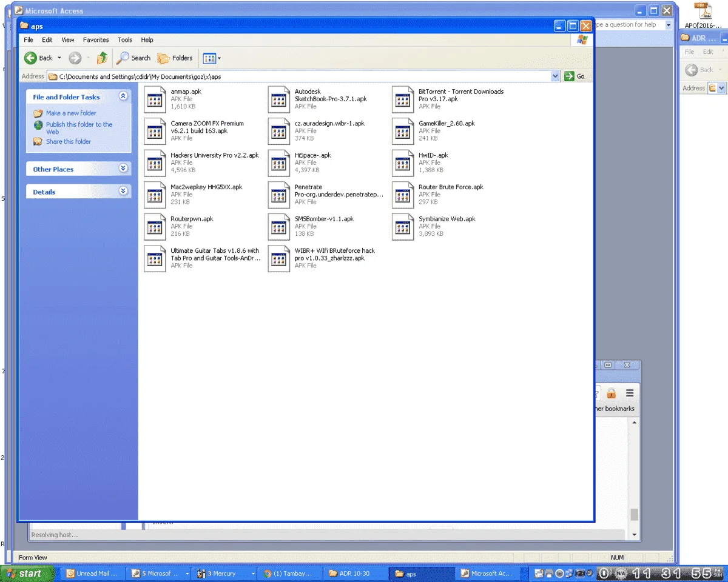
Task: Open the PDF desktop icon APOf2016
Action: 703,16
